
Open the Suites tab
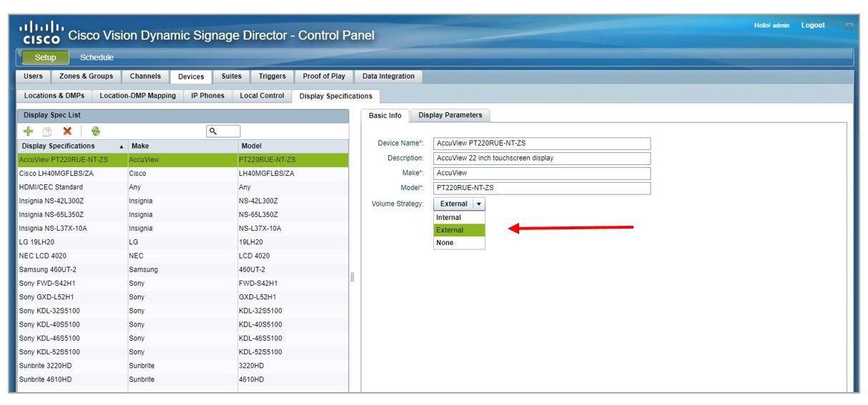tap(232, 76)
